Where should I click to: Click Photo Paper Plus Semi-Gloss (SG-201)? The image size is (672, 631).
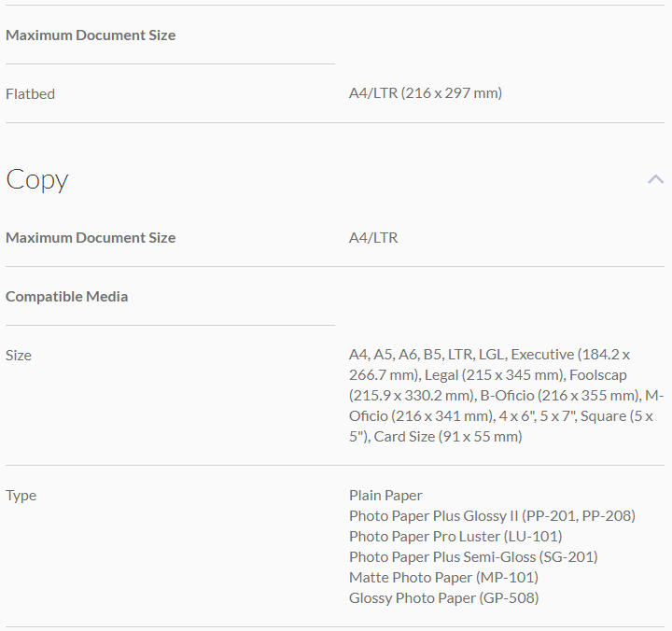[x=473, y=557]
